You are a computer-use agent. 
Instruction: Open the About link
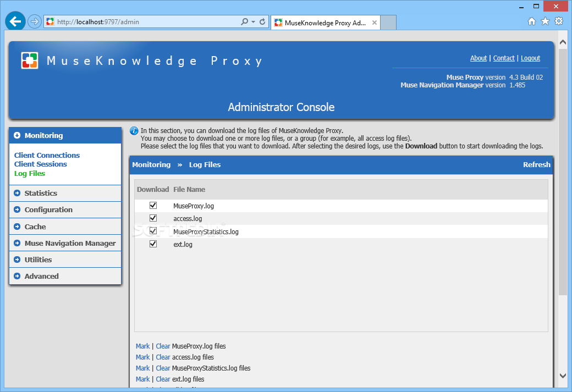(479, 58)
